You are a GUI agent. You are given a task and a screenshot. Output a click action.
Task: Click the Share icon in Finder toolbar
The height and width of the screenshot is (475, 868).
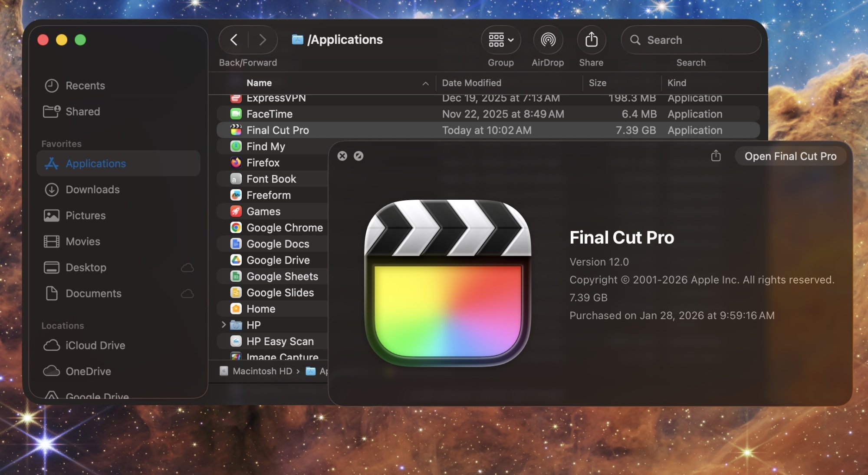coord(591,40)
